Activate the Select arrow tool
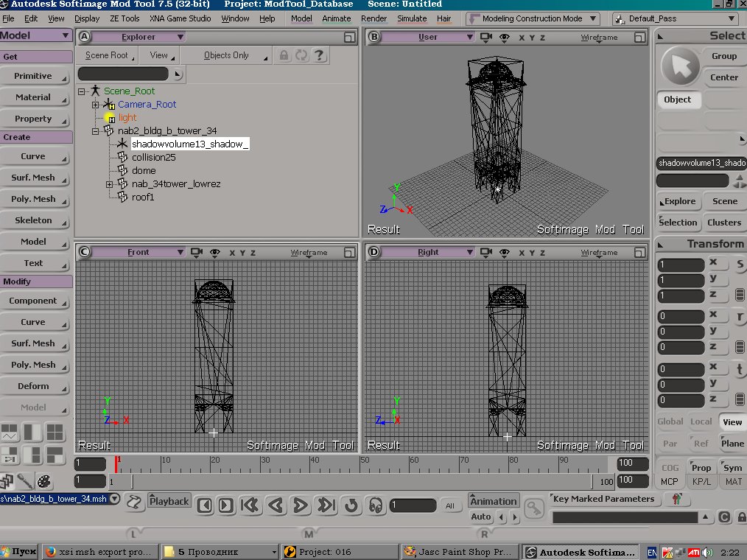Screen dimensions: 747x560 [680, 66]
